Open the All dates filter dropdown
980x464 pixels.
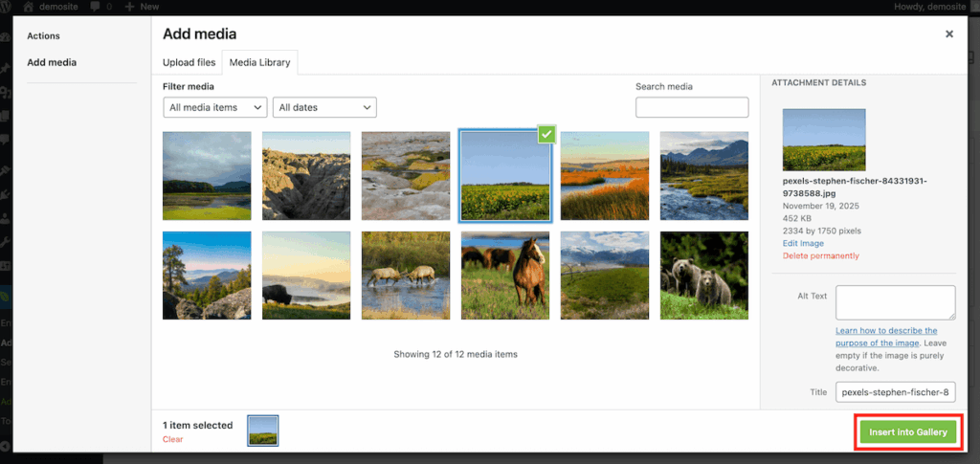[x=324, y=107]
